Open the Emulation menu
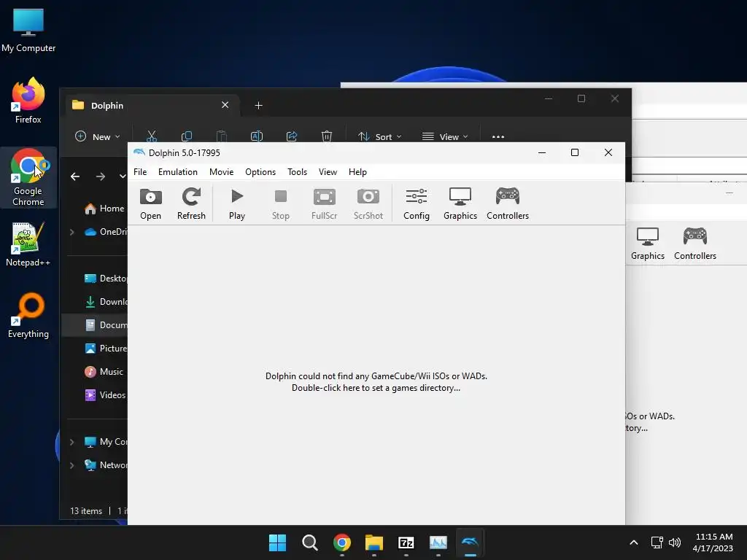 pyautogui.click(x=178, y=172)
